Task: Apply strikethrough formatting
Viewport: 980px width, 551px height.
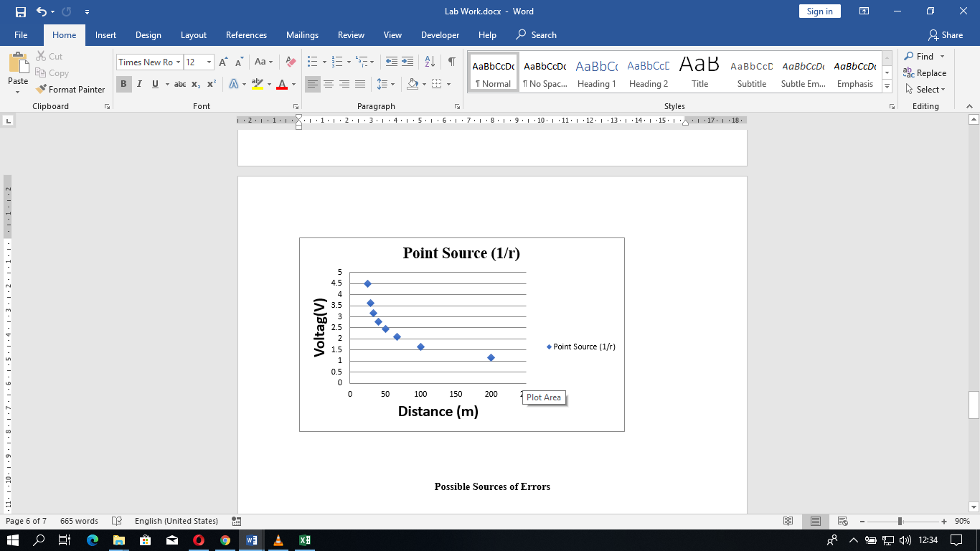Action: pyautogui.click(x=179, y=85)
